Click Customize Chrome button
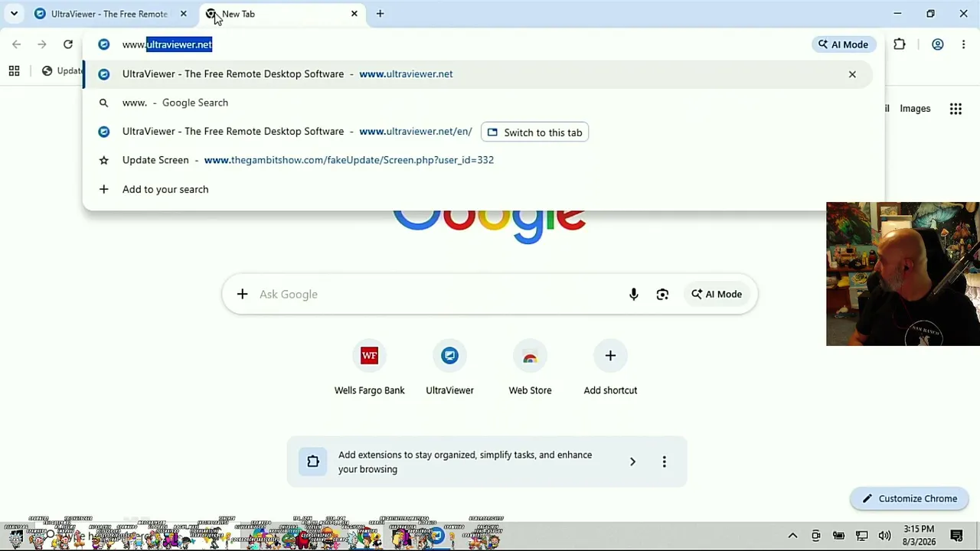980x551 pixels. [x=909, y=498]
